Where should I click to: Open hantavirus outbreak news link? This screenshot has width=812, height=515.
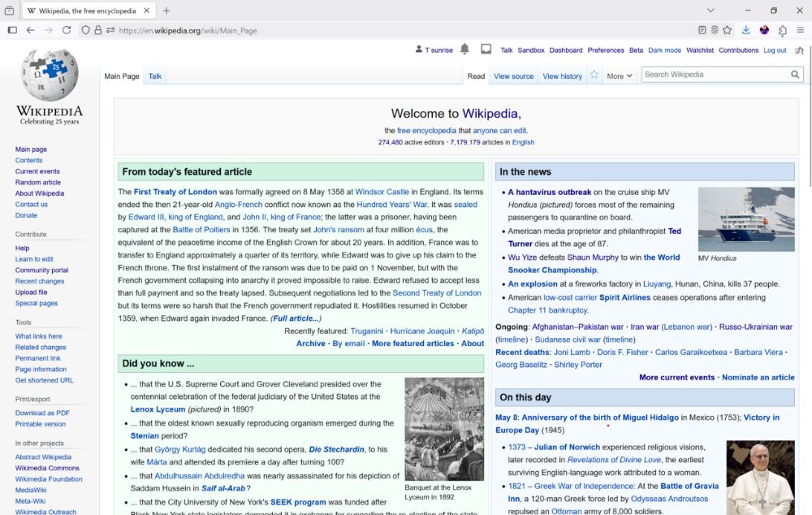[x=550, y=193]
